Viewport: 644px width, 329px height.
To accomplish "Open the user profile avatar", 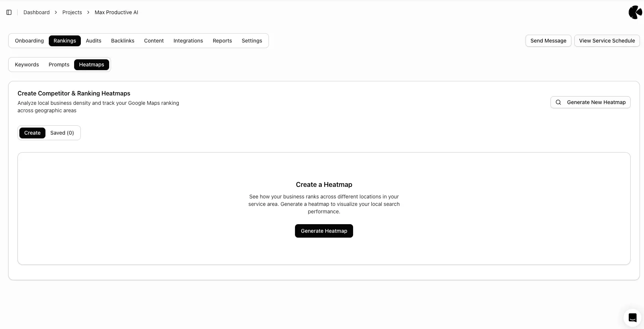I will 635,12.
